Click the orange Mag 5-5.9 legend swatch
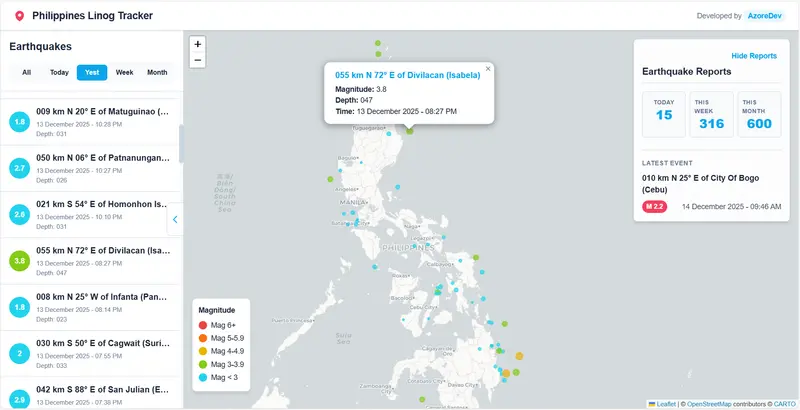 203,338
